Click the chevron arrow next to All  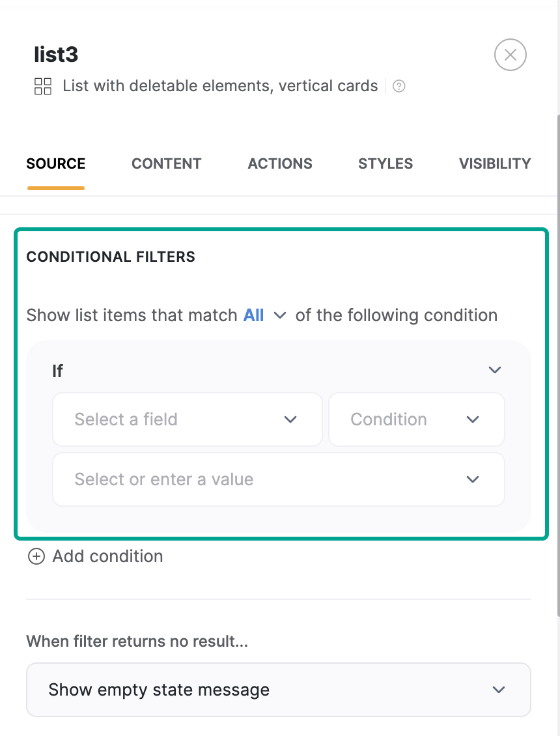[x=280, y=315]
